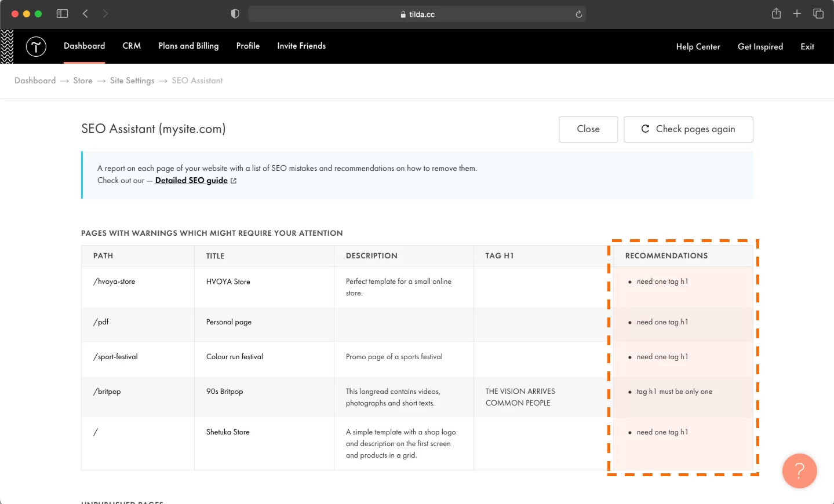The width and height of the screenshot is (834, 504).
Task: Click the Store breadcrumb link
Action: pos(83,81)
